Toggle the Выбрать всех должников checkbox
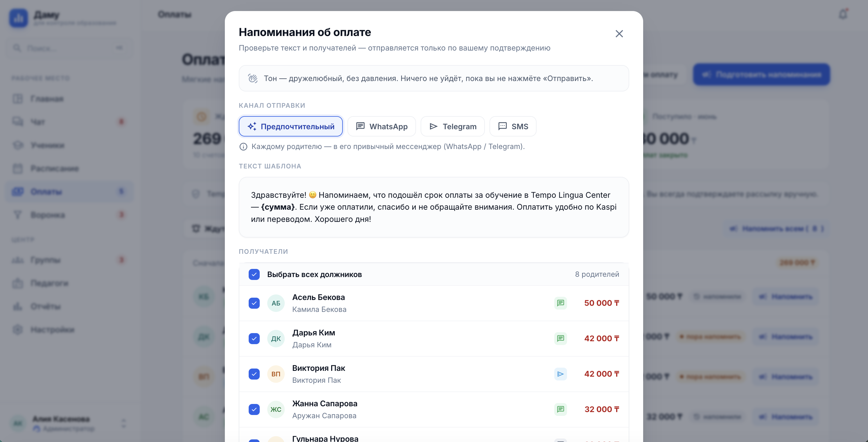The width and height of the screenshot is (868, 442). click(x=254, y=274)
